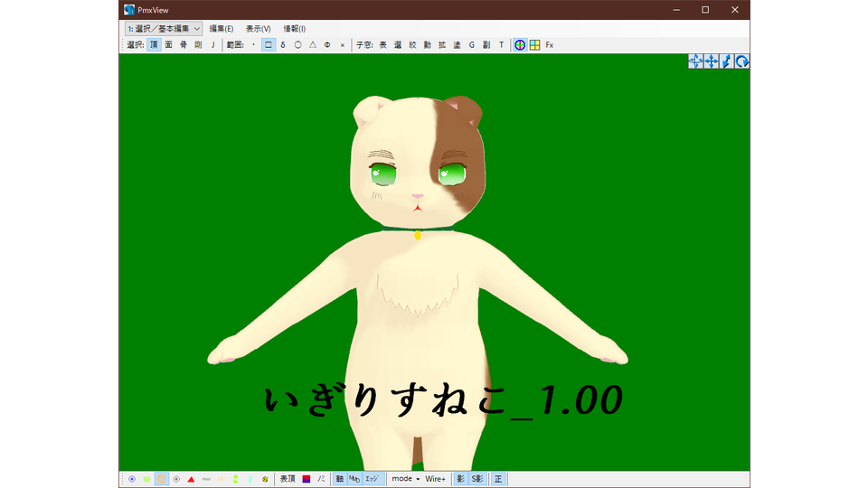Click the Wire+ button
868x488 pixels.
tap(435, 479)
